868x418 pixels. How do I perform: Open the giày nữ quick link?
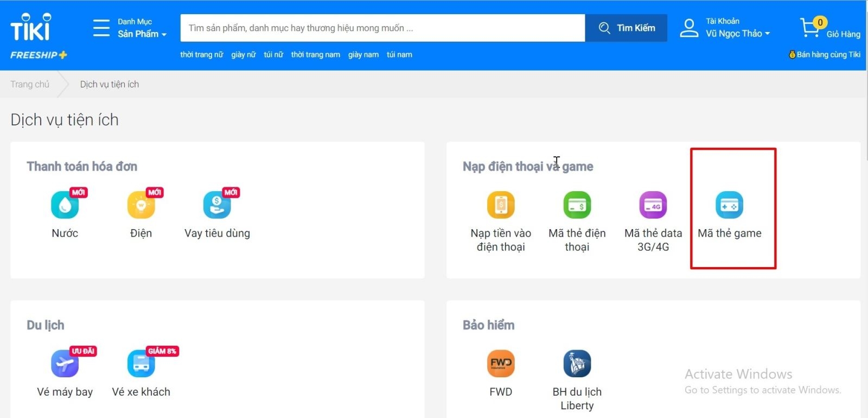[244, 54]
